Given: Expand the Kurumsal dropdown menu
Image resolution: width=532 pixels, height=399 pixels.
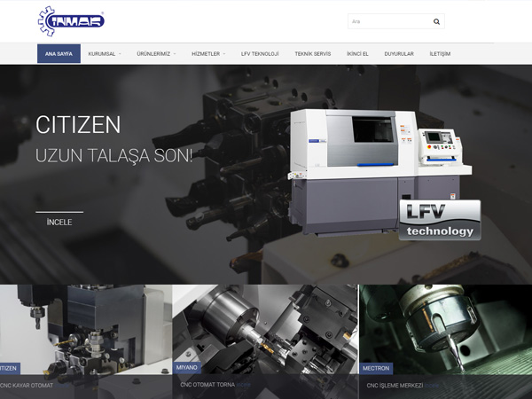Looking at the screenshot, I should pyautogui.click(x=105, y=54).
